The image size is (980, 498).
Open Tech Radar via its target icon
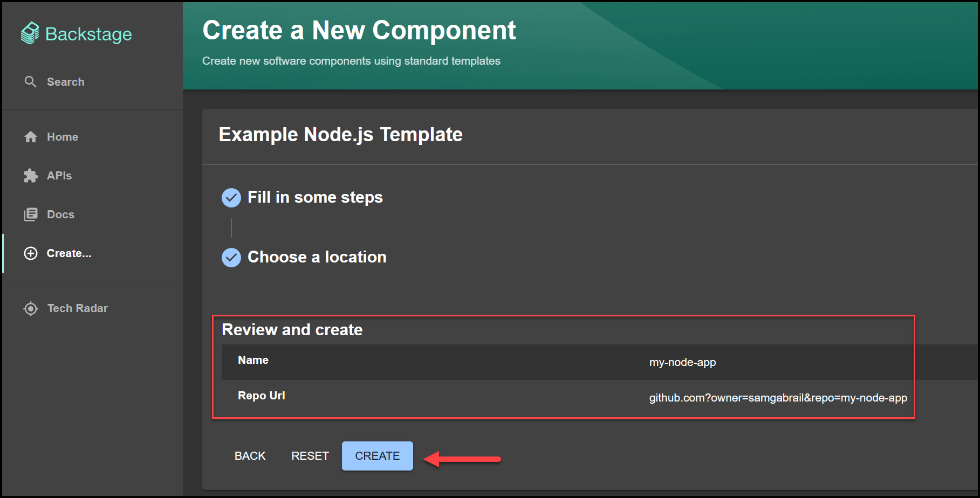tap(31, 308)
